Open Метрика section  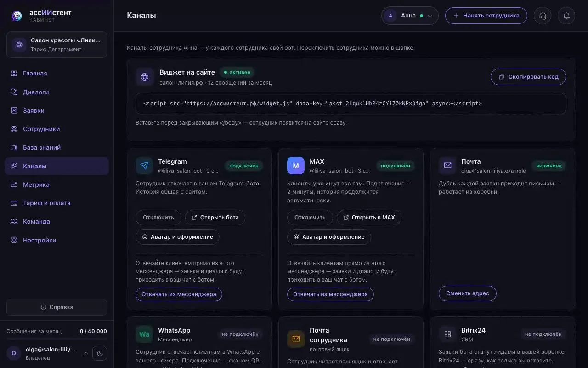point(57,184)
